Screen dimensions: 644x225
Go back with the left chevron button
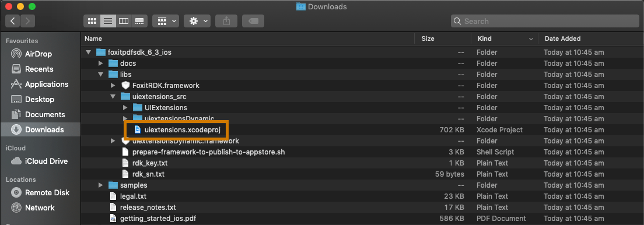[13, 21]
